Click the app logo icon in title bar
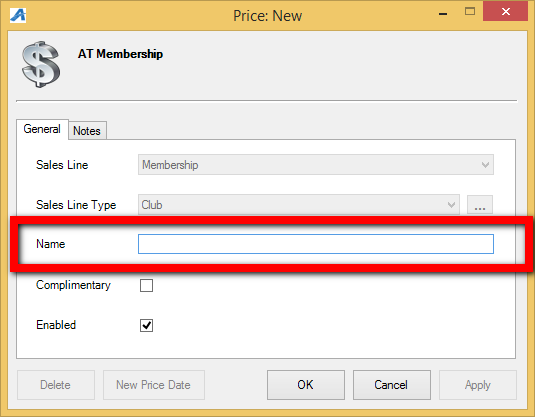The image size is (535, 417). [18, 15]
